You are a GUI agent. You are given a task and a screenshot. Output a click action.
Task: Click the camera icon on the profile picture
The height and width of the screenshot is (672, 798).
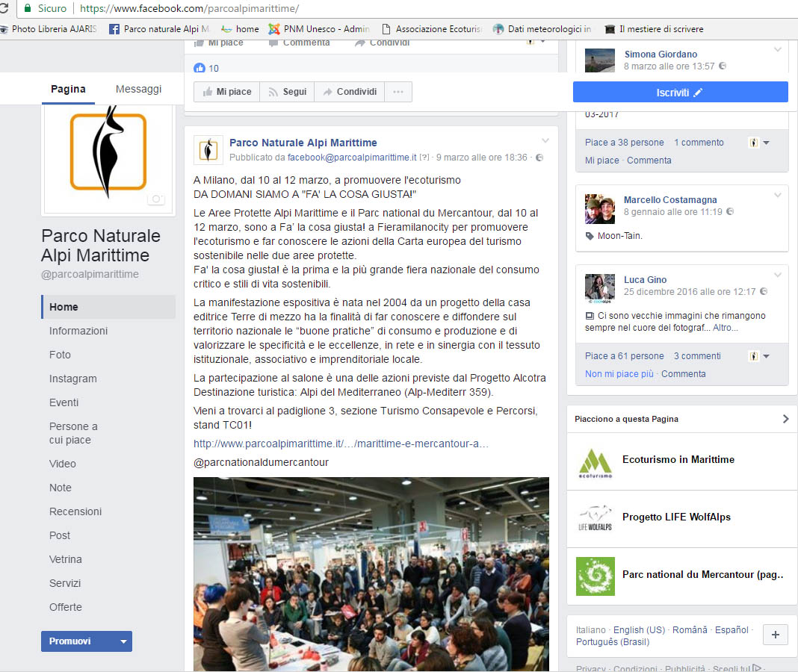[x=156, y=199]
